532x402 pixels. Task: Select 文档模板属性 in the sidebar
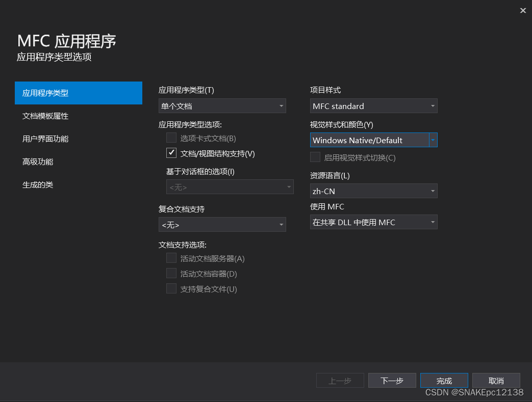tap(44, 116)
